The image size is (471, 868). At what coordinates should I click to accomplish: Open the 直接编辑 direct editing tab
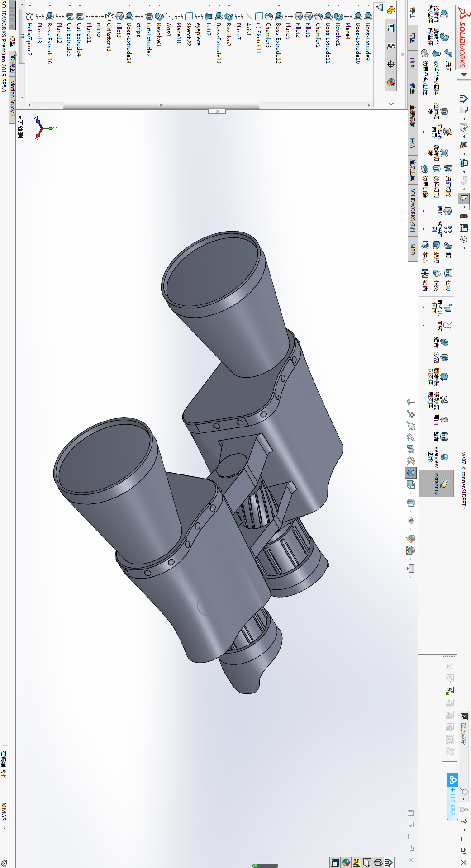click(413, 115)
